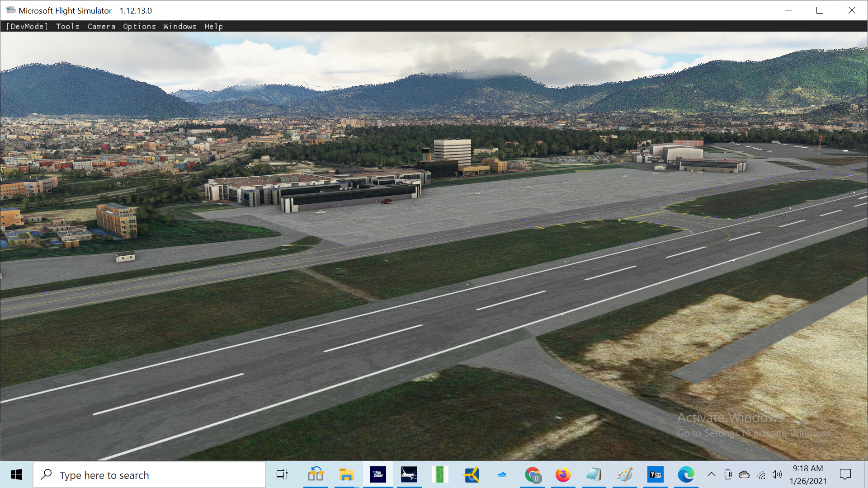
Task: Open the clock and calendar flyout
Action: (x=808, y=474)
